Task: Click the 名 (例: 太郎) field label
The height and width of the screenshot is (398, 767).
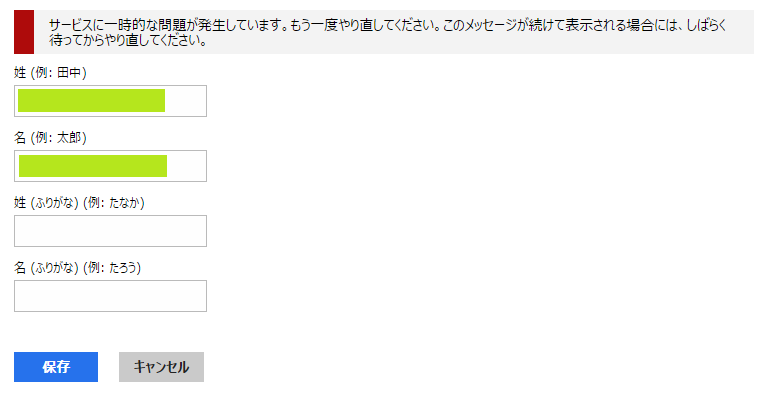Action: coord(50,138)
